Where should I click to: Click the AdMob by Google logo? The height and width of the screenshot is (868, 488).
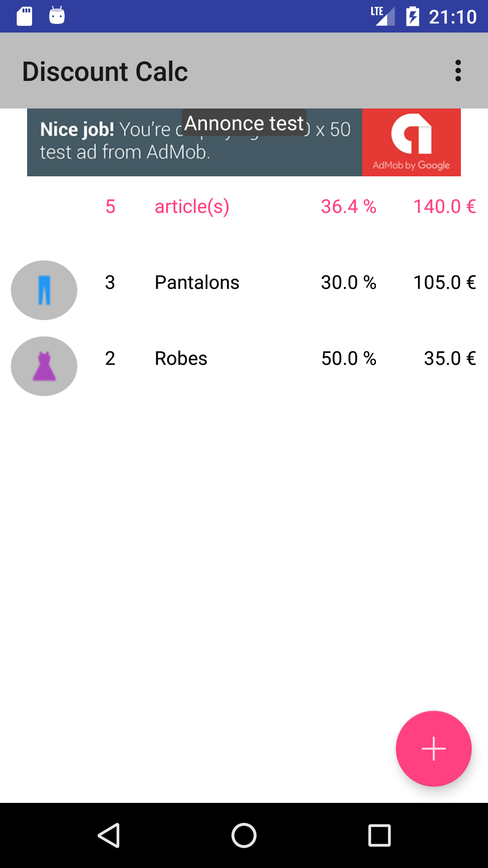411,142
